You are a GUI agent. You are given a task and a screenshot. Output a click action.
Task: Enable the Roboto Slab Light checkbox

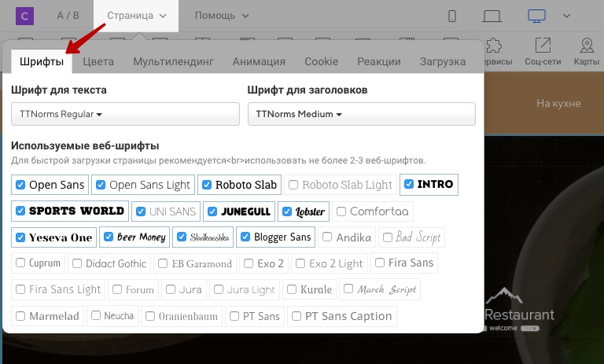[293, 185]
